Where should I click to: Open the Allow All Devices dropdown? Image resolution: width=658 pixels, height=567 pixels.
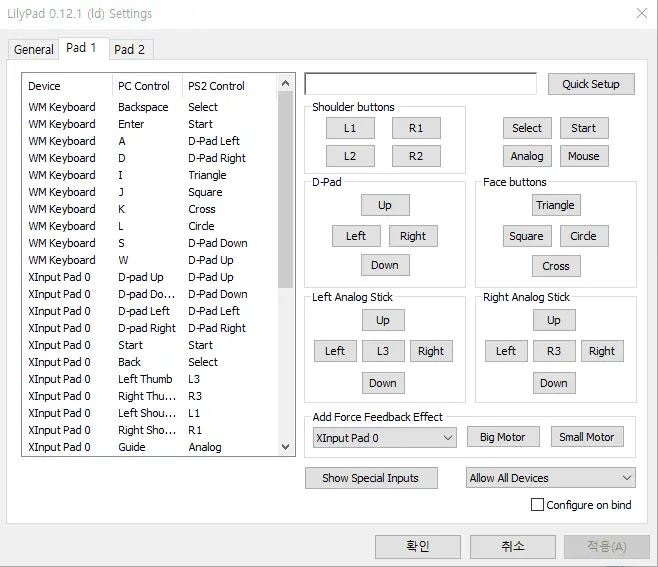point(551,478)
